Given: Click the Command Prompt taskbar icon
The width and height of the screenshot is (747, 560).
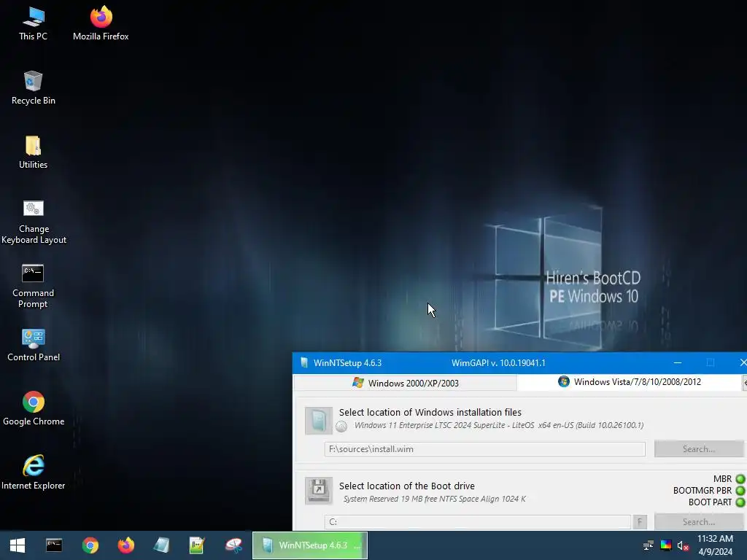Looking at the screenshot, I should 54,545.
